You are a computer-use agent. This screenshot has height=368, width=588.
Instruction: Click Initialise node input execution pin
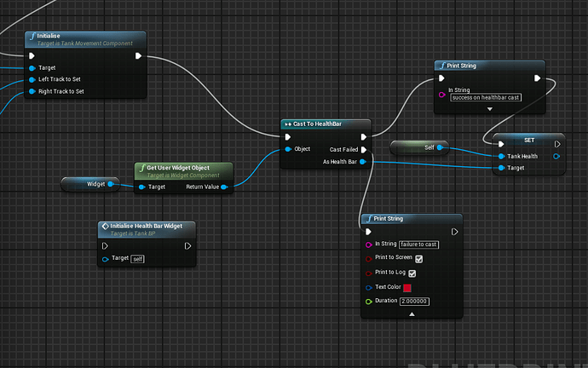(x=32, y=56)
